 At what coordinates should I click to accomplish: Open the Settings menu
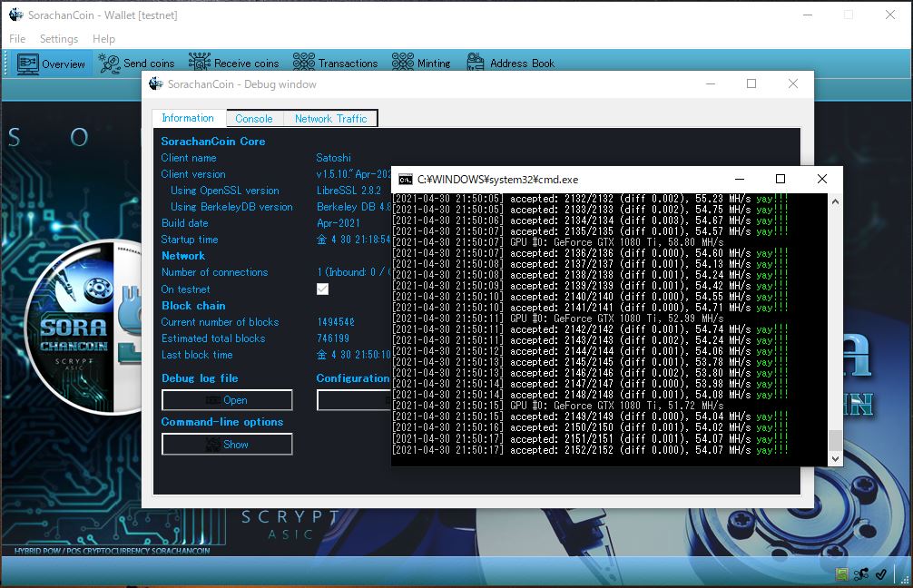point(59,38)
